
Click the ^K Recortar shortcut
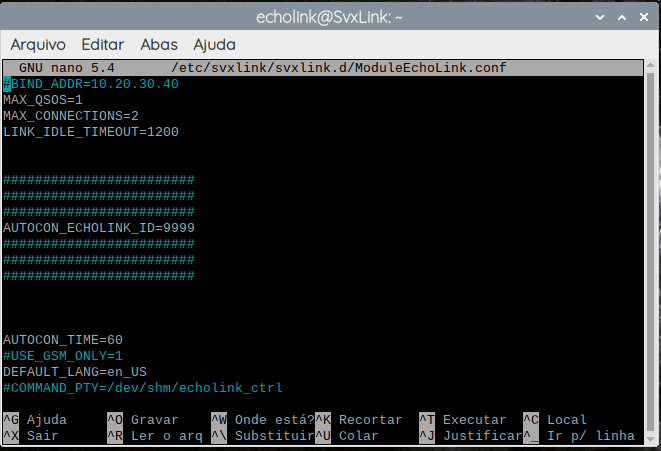(359, 420)
